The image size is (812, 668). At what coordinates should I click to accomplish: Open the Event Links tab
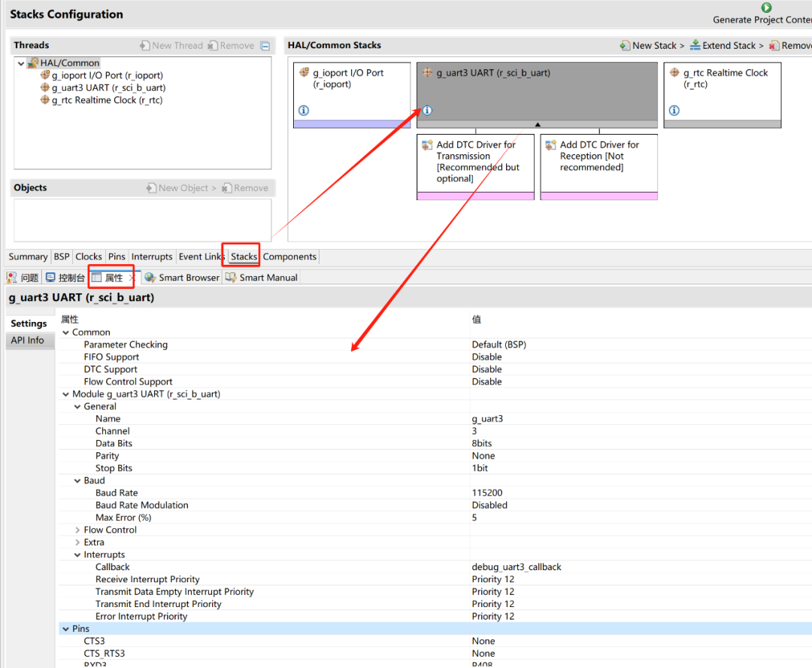click(201, 257)
